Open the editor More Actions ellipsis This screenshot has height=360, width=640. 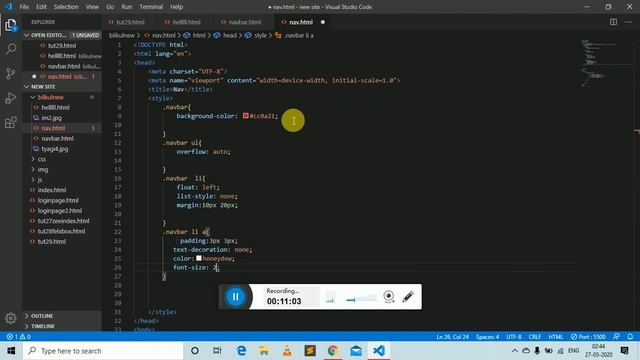(628, 22)
